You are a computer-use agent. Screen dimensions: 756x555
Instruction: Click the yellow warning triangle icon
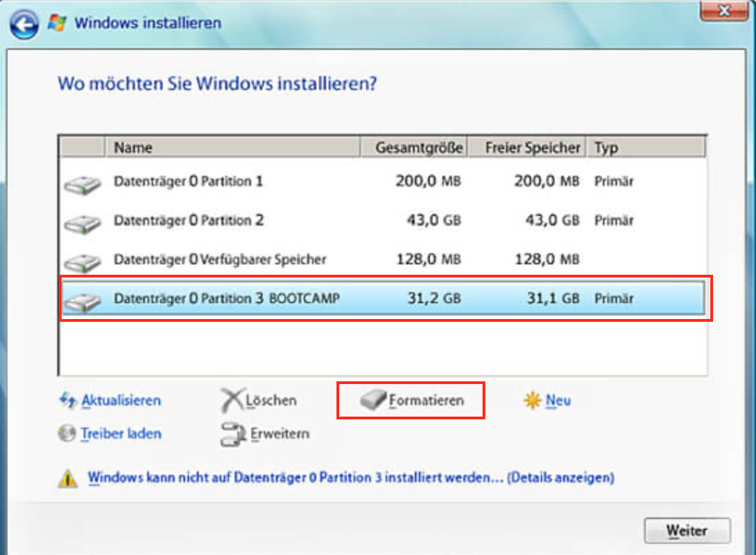68,477
